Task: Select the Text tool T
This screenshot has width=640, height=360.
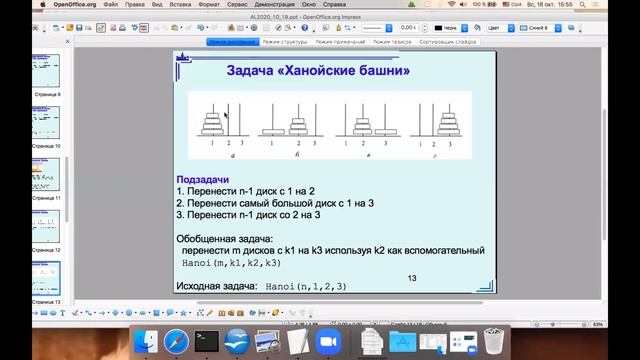Action: (x=62, y=313)
